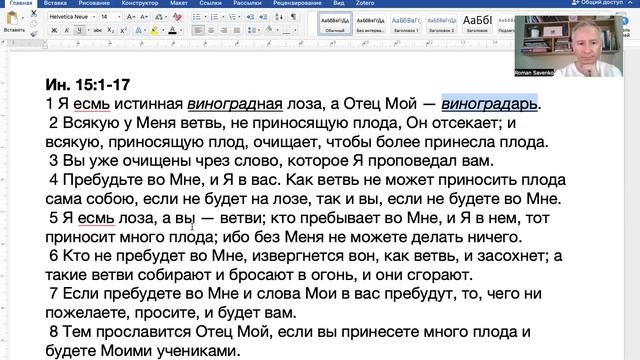Cut the selection with the scissors icon
The height and width of the screenshot is (360, 640).
point(34,13)
